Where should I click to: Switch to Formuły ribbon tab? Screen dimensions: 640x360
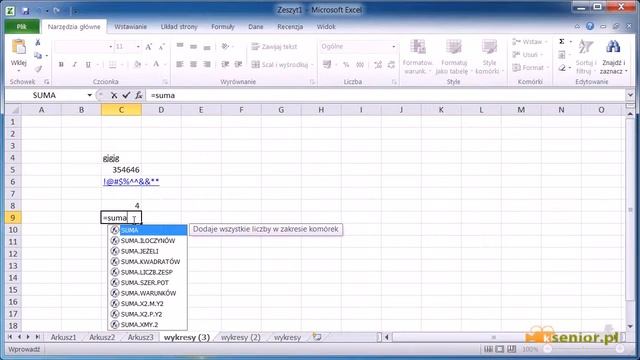click(x=222, y=27)
